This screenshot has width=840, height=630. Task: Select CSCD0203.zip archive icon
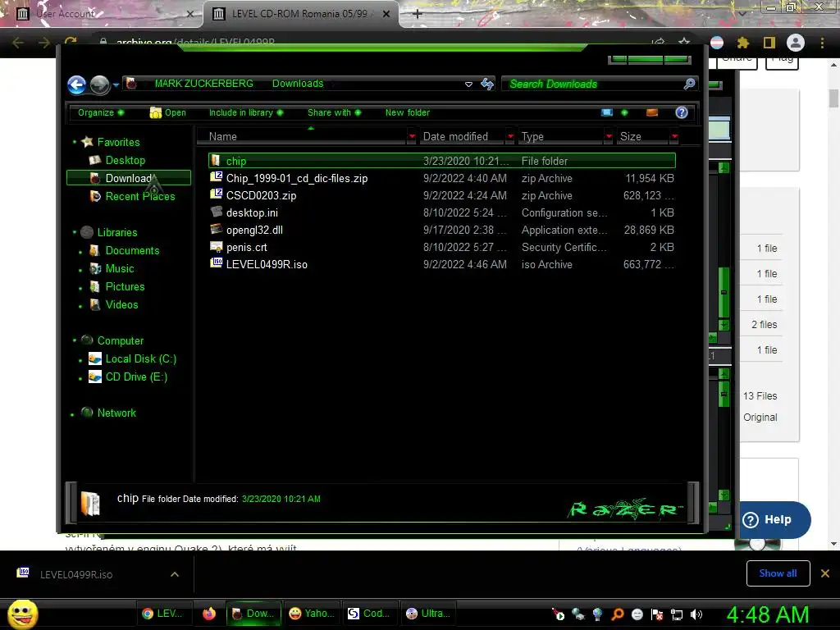click(x=217, y=194)
